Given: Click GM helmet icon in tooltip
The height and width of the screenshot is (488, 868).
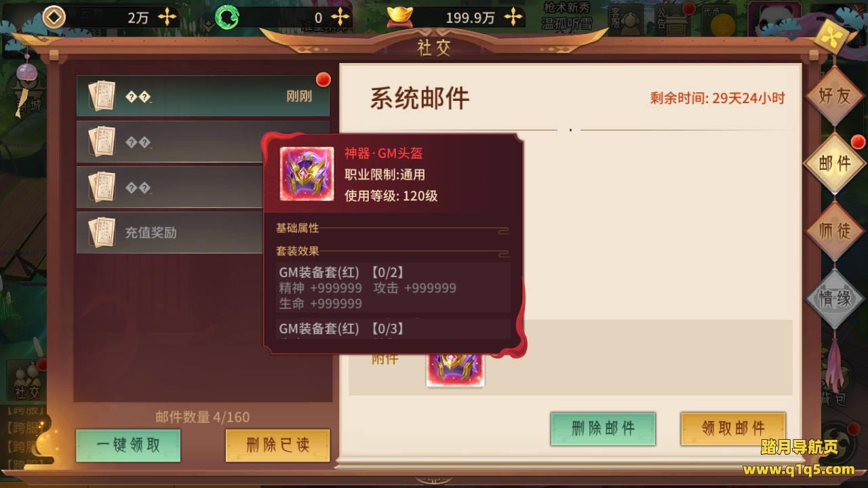Looking at the screenshot, I should pos(307,174).
